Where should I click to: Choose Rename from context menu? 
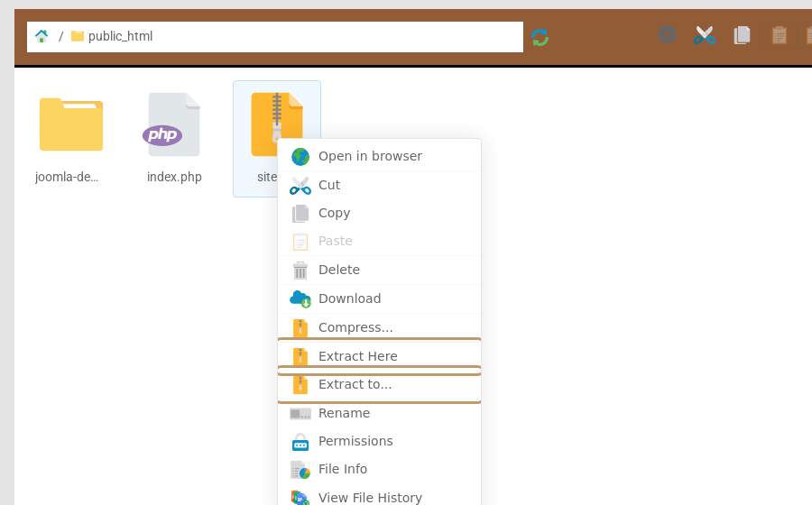[x=379, y=413]
